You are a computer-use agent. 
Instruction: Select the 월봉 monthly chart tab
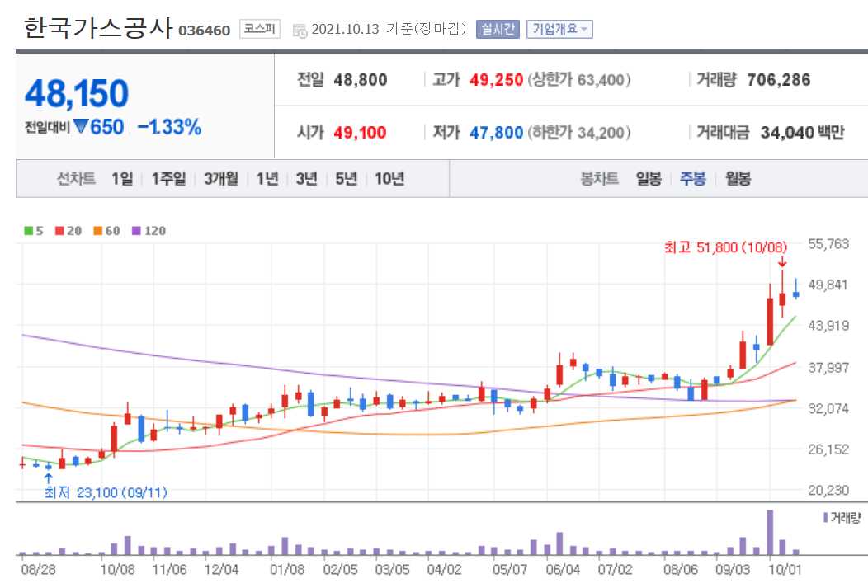coord(737,178)
